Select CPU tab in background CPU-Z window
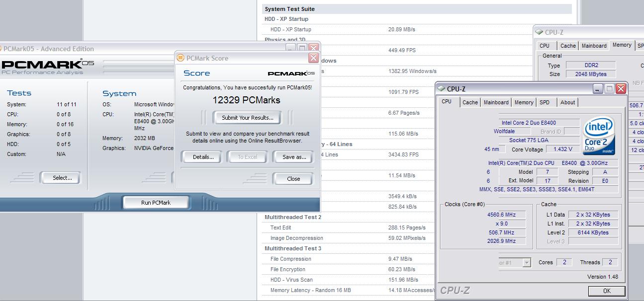This screenshot has width=644, height=301. pyautogui.click(x=545, y=46)
